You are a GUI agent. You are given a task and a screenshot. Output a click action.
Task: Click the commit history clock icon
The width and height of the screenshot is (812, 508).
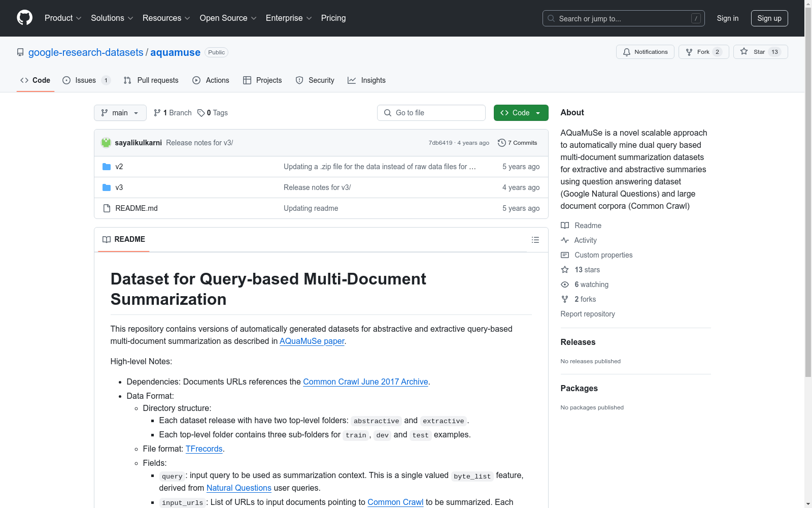pos(502,143)
